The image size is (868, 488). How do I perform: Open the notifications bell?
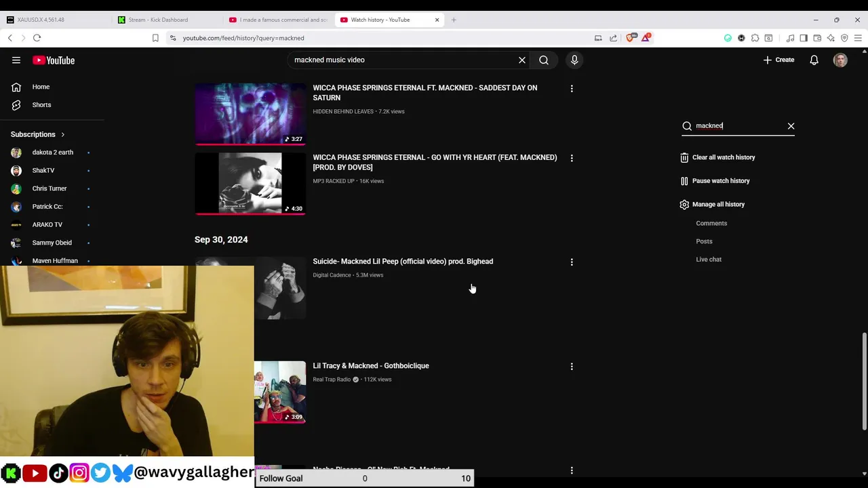click(814, 60)
